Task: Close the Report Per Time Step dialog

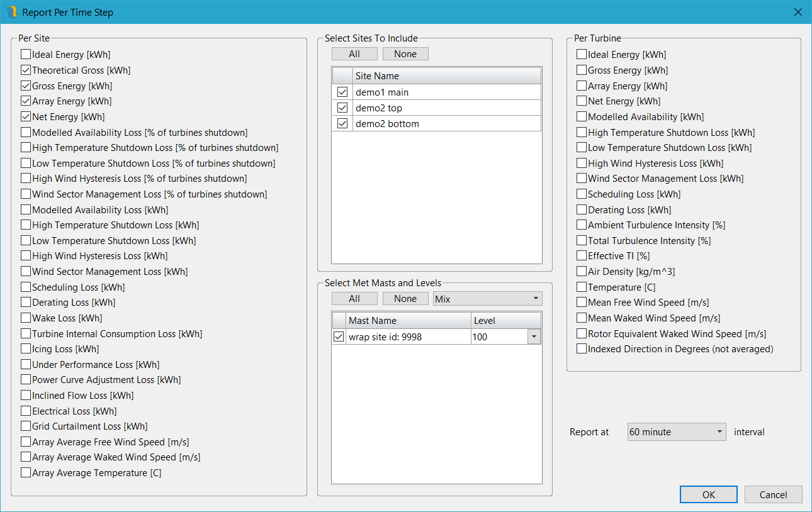Action: pos(798,12)
